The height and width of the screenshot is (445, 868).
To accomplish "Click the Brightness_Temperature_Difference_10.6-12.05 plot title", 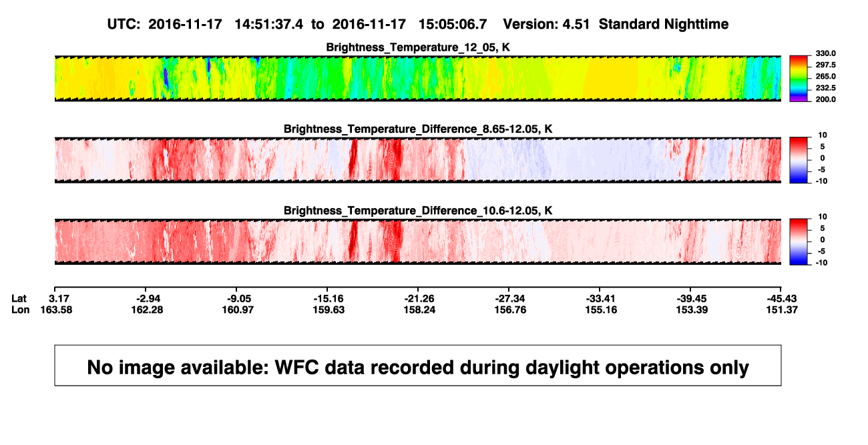I will (x=418, y=211).
